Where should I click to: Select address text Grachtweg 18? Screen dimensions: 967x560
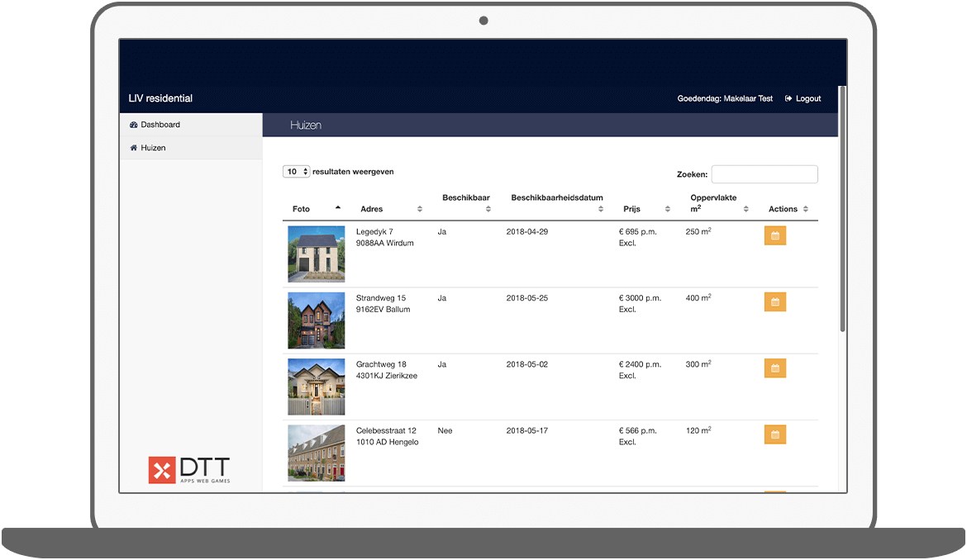(381, 365)
